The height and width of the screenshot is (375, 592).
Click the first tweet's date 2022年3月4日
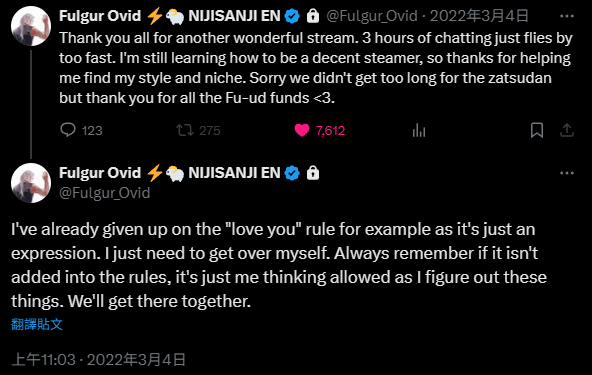click(x=479, y=16)
